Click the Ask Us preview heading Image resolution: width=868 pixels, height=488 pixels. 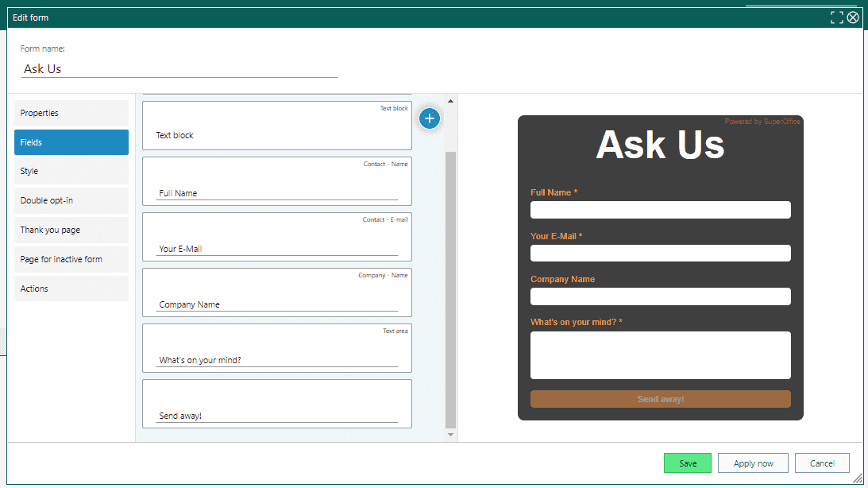point(660,145)
